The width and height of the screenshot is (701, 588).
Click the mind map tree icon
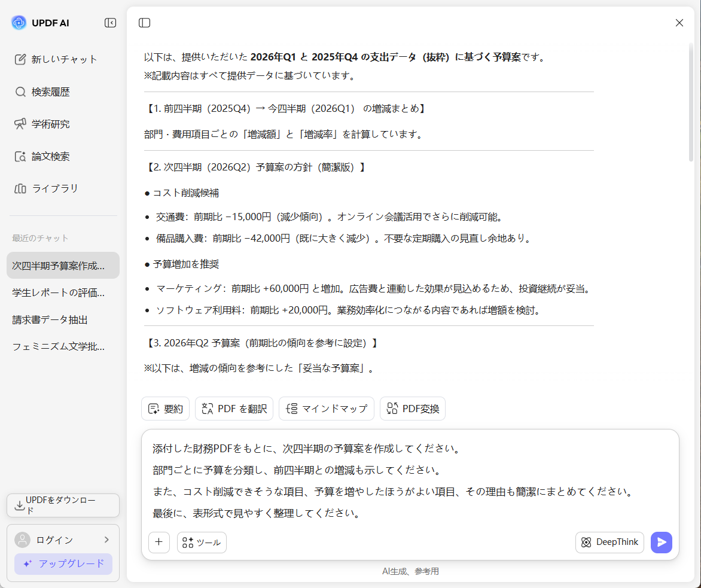pyautogui.click(x=291, y=409)
